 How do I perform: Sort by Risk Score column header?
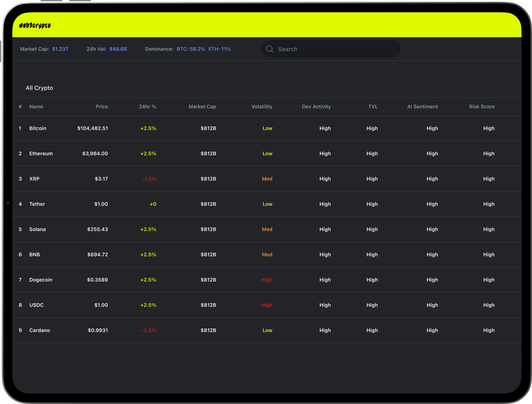(x=481, y=106)
